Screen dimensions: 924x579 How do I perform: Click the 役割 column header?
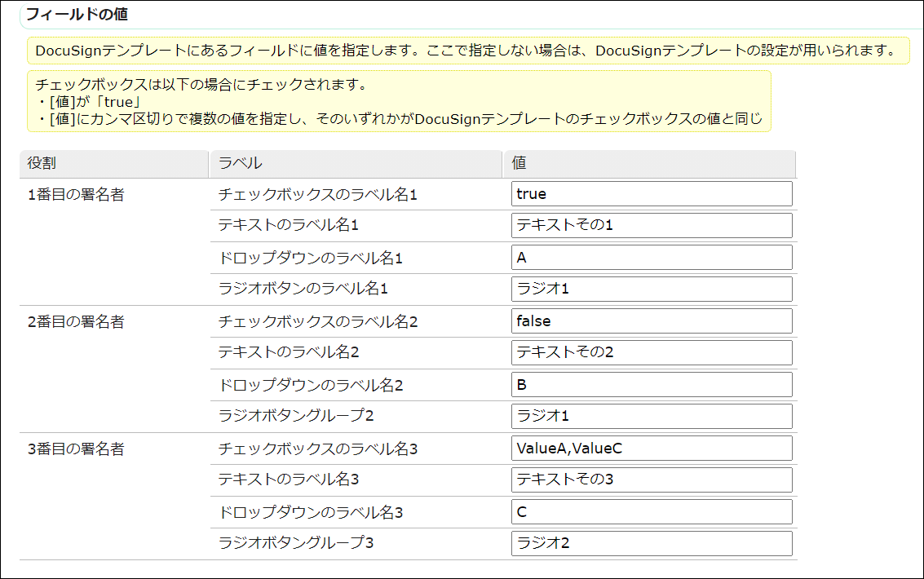114,163
